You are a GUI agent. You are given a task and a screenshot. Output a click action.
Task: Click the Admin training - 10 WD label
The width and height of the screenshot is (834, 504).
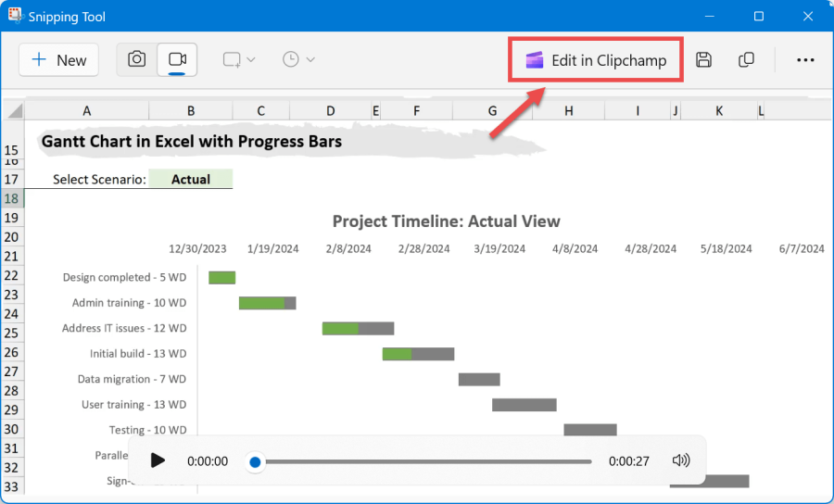tap(129, 303)
